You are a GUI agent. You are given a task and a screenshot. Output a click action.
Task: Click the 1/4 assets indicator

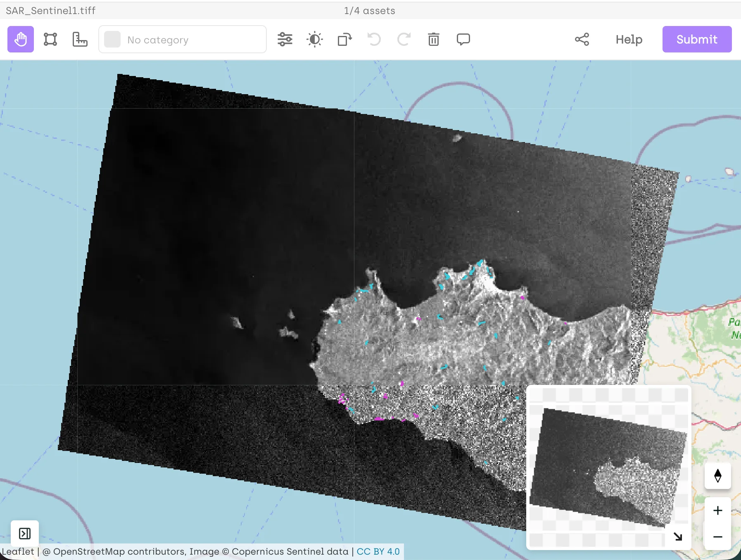click(x=369, y=11)
